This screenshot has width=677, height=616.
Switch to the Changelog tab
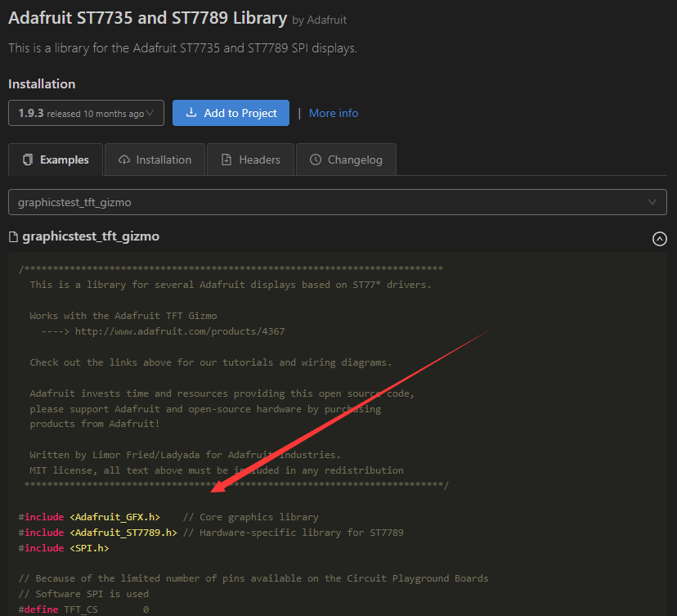(x=347, y=160)
